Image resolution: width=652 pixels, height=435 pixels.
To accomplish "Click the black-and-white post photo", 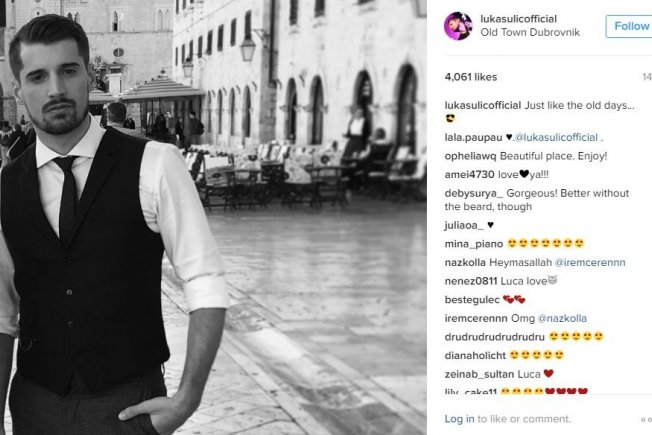I will (x=213, y=218).
